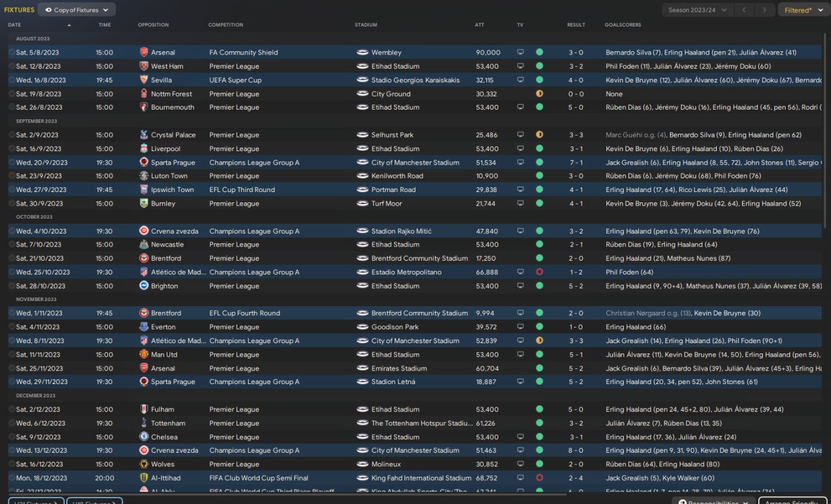Screen dimensions: 831x504
Task: Click the Chelsea club badge
Action: click(x=144, y=437)
